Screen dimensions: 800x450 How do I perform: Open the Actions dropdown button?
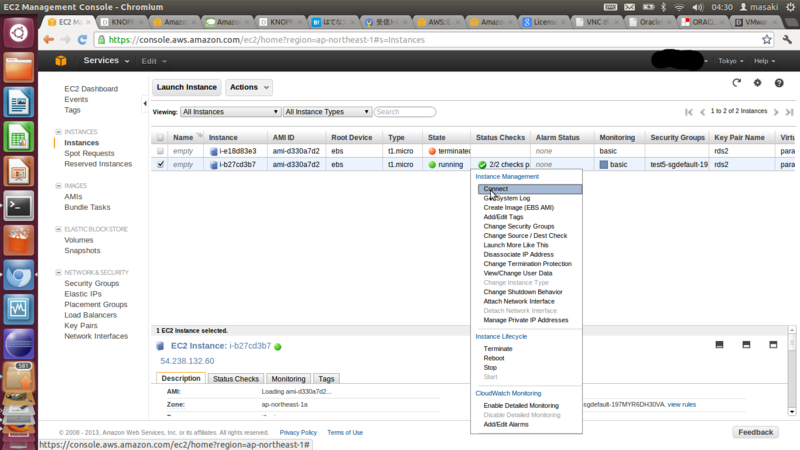249,87
